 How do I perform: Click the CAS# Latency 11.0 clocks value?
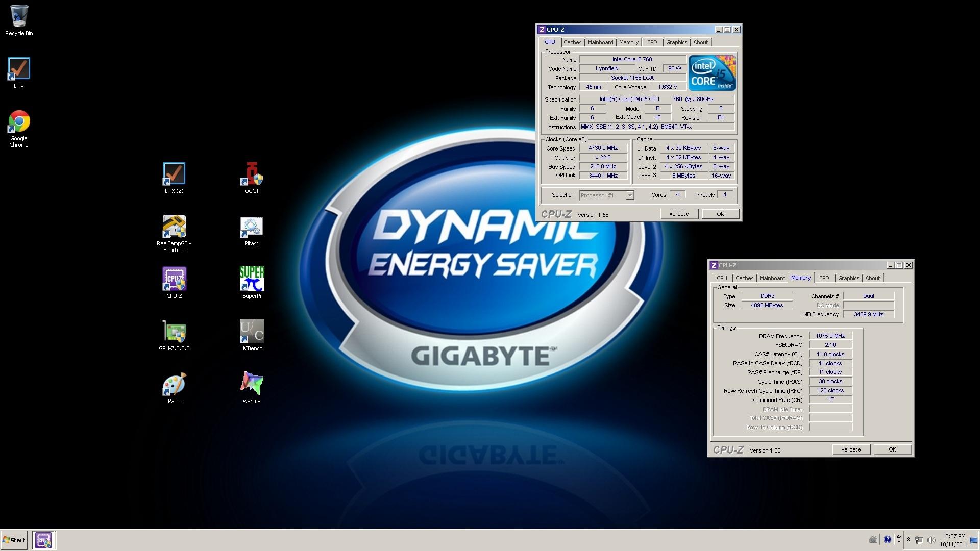coord(830,354)
